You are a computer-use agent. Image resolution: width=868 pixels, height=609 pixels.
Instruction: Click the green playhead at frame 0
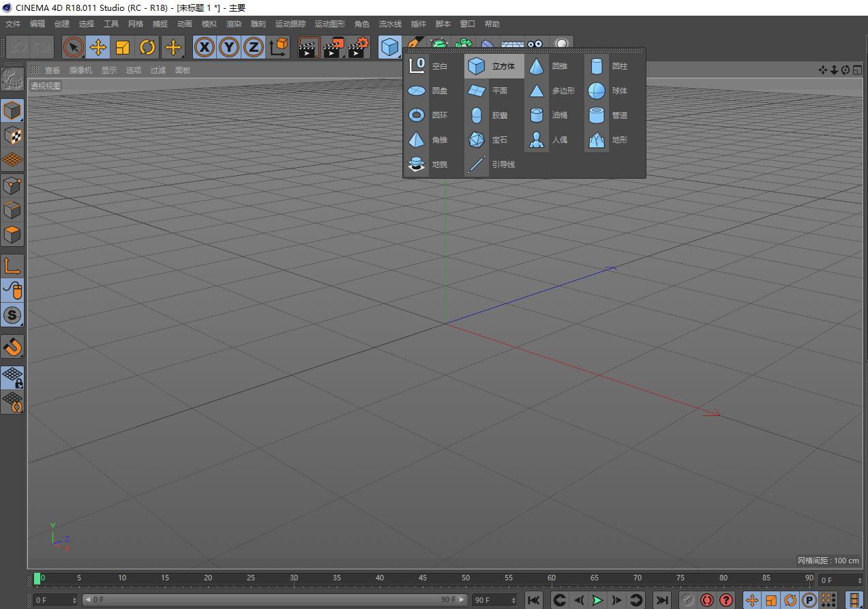(38, 578)
